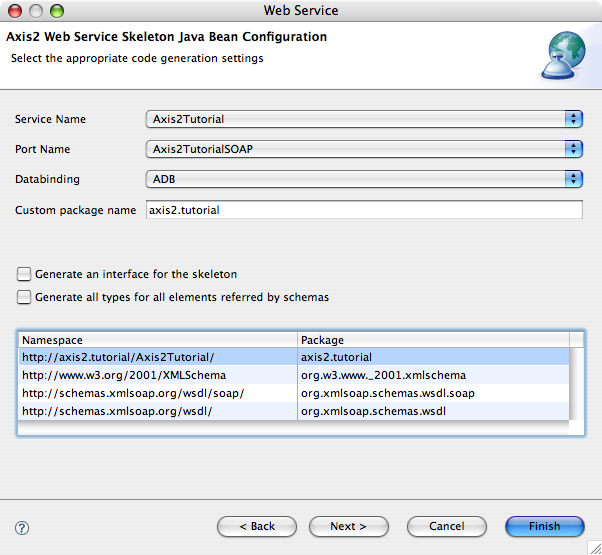Open the Port Name dropdown
The height and width of the screenshot is (555, 602).
pos(364,149)
